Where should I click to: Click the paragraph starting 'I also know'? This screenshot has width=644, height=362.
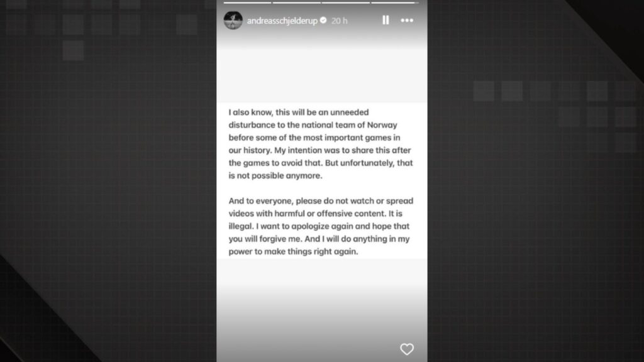(321, 144)
